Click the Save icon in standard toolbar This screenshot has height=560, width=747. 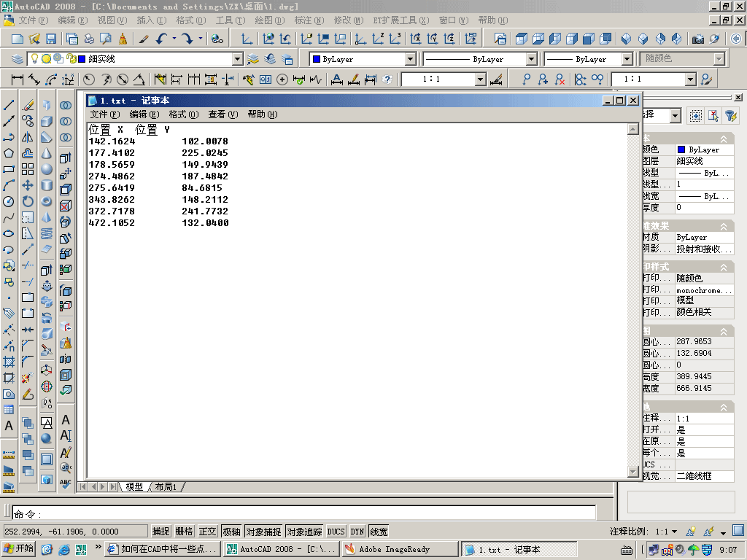[51, 39]
